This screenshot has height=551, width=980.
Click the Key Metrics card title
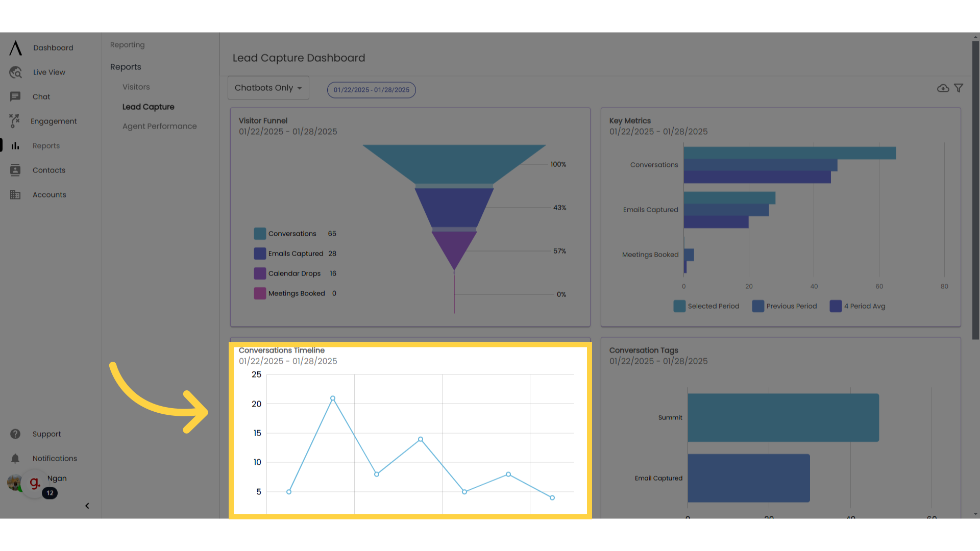pyautogui.click(x=630, y=121)
